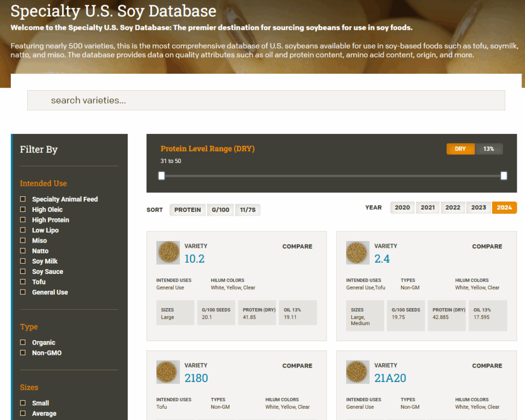Screen dimensions: 525x420
Task: Click the soybean thumbnail for variety 10.2
Action: 168,253
